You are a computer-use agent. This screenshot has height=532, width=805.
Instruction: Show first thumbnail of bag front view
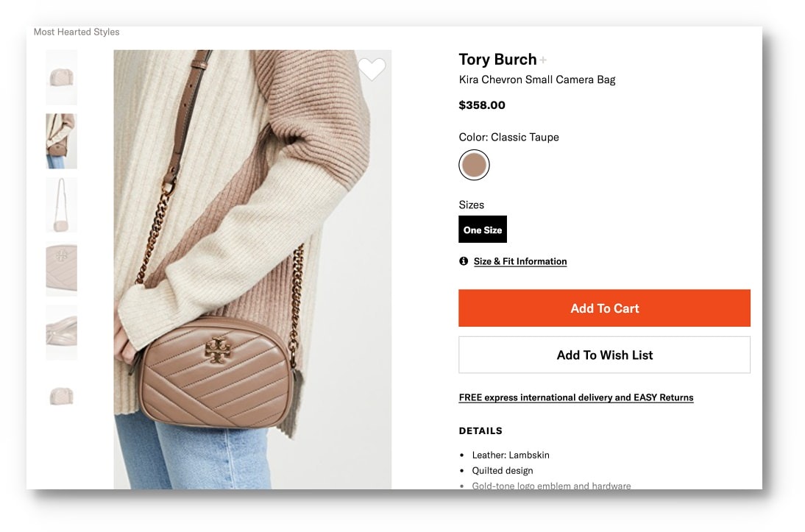tap(61, 77)
